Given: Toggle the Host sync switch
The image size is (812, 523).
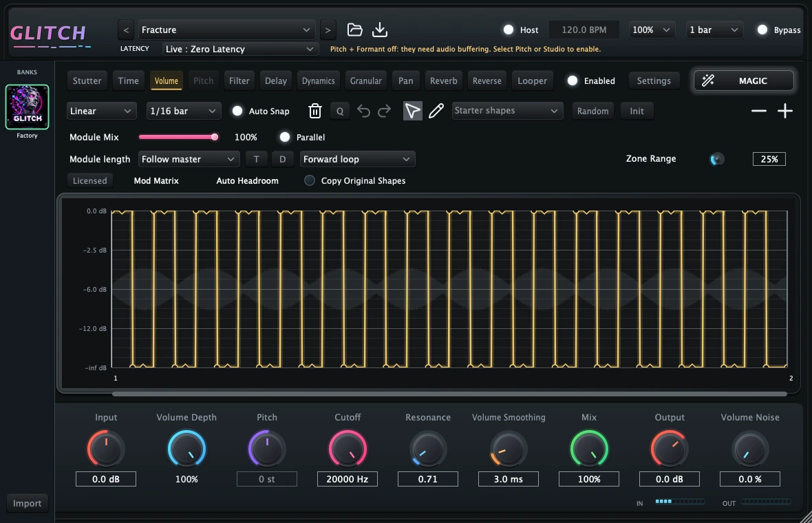Looking at the screenshot, I should 509,30.
